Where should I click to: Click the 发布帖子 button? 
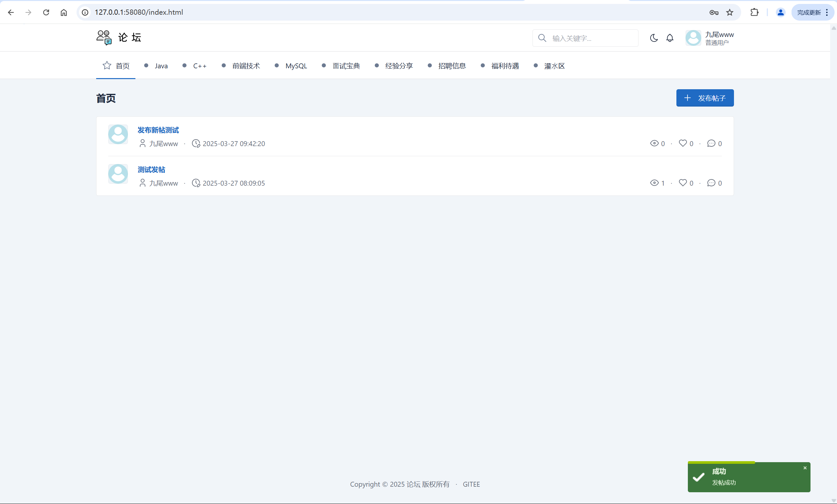pyautogui.click(x=705, y=98)
